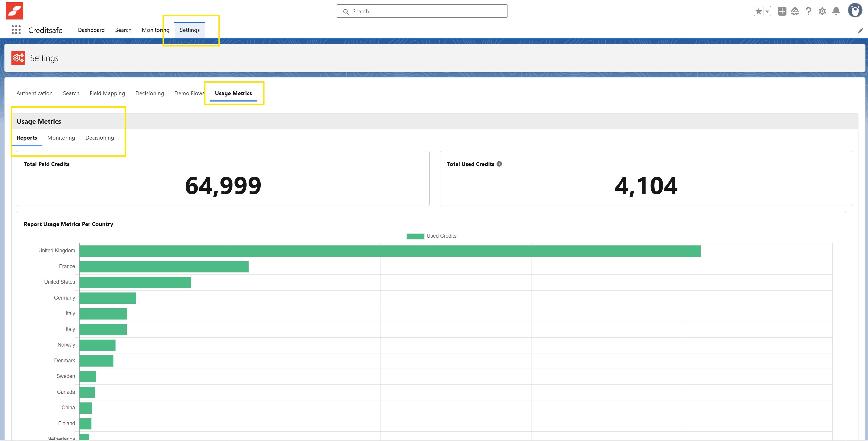Click the Trailhead guidance icon
Viewport: 868px width, 441px height.
click(x=795, y=11)
